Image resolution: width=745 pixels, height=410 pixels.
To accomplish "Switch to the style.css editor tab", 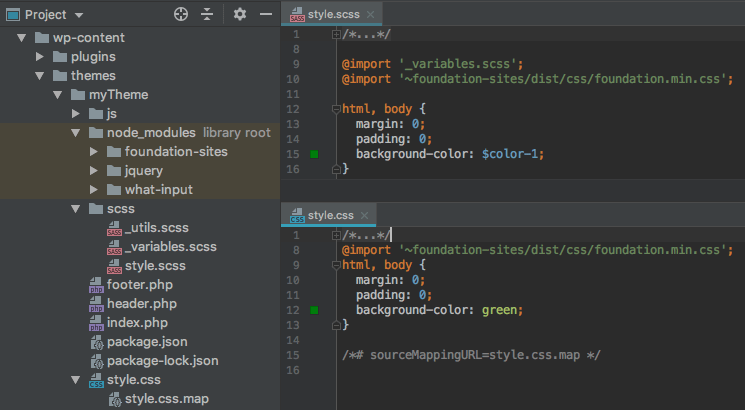I will [323, 215].
